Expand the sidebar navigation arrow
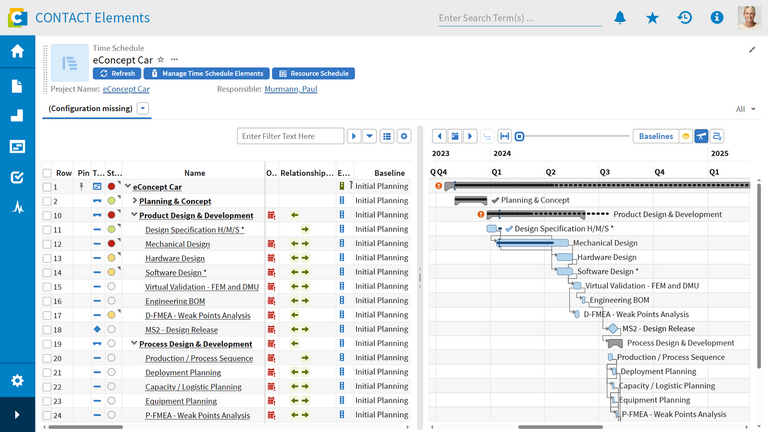768x432 pixels. coord(18,415)
